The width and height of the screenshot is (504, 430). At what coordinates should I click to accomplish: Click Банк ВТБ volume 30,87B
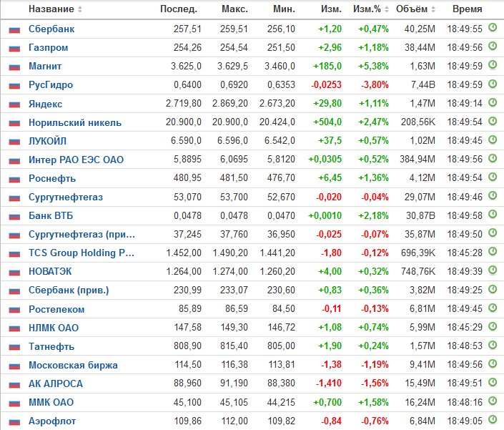(x=420, y=215)
